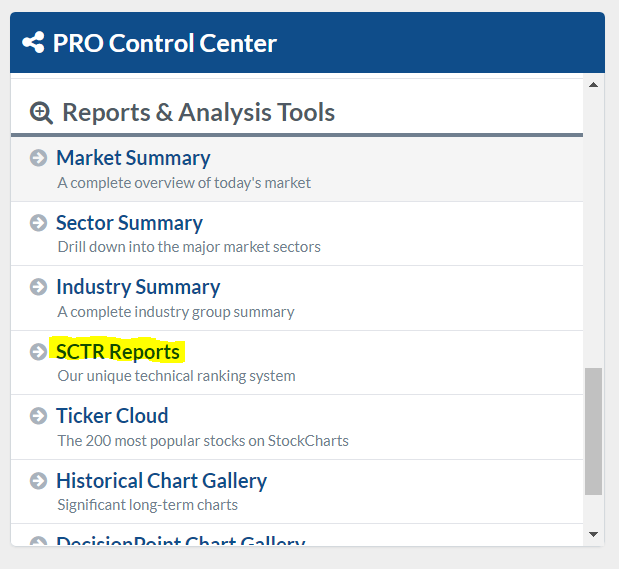The height and width of the screenshot is (569, 619).
Task: Click the scrollbar up arrow
Action: [593, 85]
